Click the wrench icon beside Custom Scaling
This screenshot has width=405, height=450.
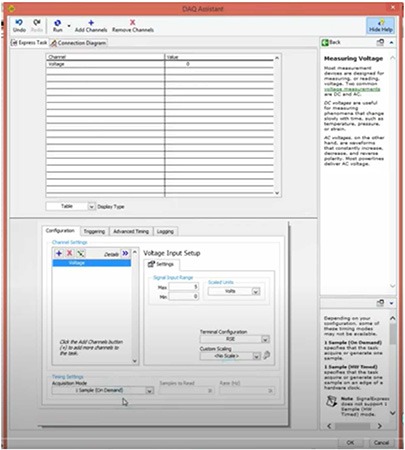(267, 355)
